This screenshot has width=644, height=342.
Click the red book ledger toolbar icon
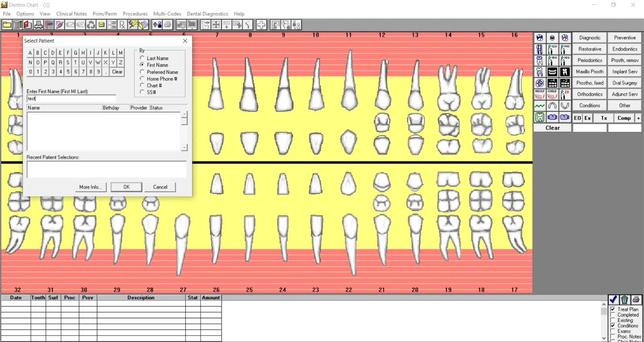click(x=28, y=25)
